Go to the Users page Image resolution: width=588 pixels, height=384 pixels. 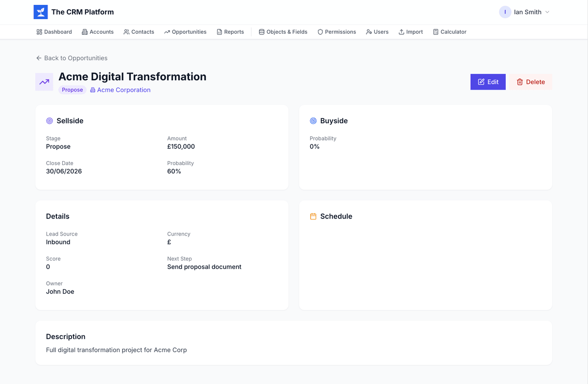(377, 32)
